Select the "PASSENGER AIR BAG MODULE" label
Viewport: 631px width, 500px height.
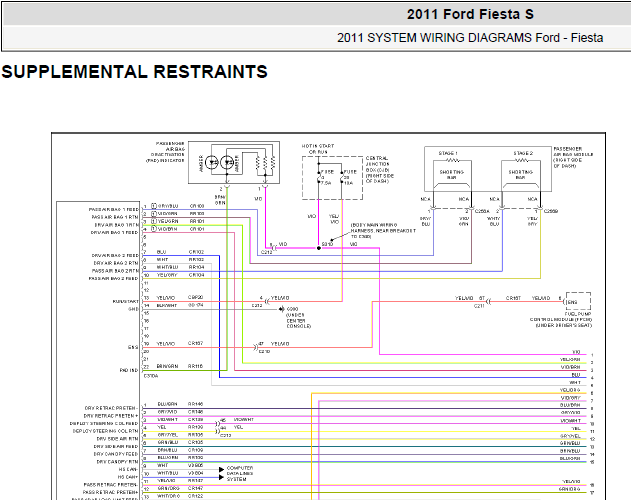tap(573, 157)
